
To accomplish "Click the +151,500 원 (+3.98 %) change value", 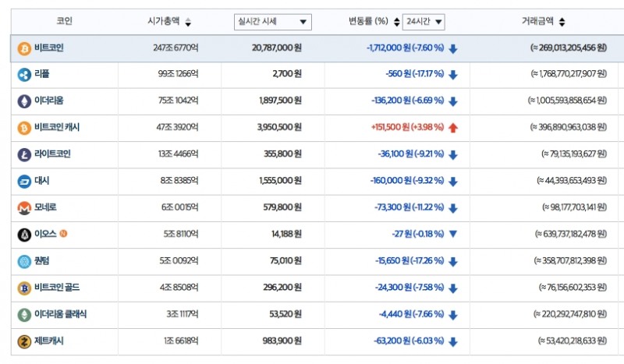I will pos(407,127).
